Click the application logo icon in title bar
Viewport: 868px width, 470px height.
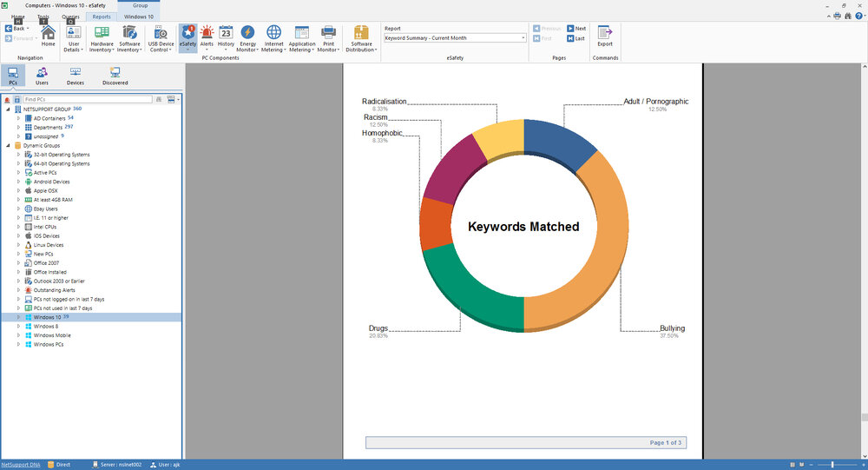[x=4, y=5]
